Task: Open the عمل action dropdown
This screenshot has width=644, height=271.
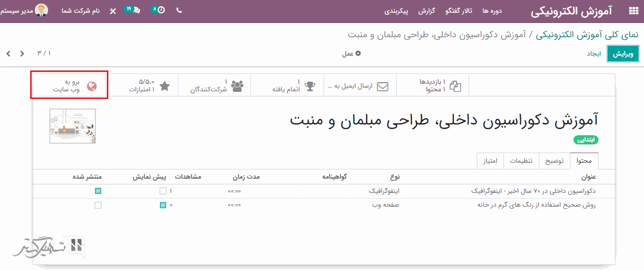Action: point(351,54)
